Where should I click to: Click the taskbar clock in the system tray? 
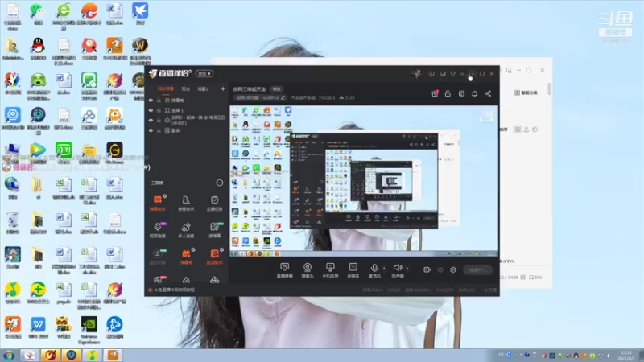point(626,356)
